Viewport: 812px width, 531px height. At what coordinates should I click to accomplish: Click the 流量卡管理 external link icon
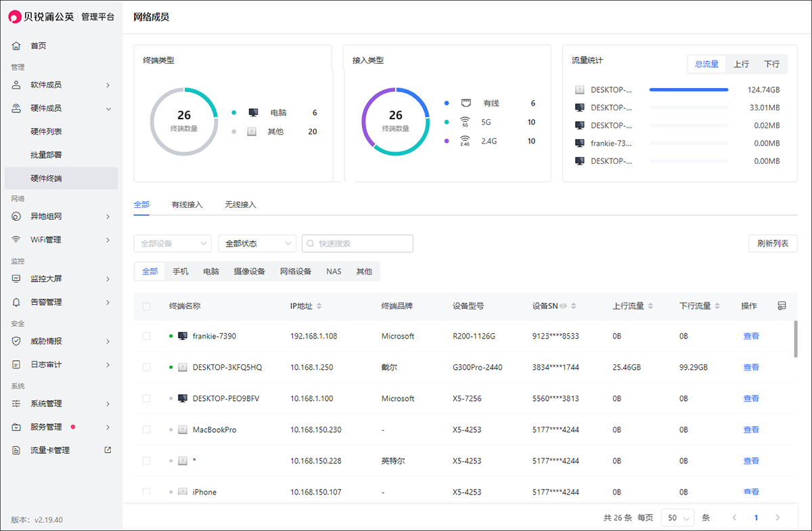coord(107,450)
